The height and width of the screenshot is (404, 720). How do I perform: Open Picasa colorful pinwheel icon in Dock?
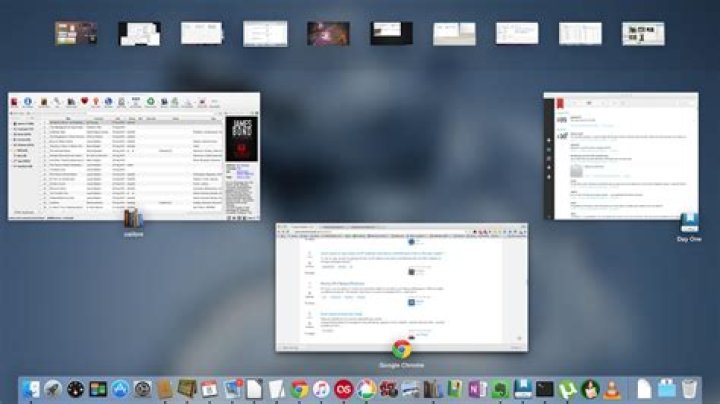point(366,389)
